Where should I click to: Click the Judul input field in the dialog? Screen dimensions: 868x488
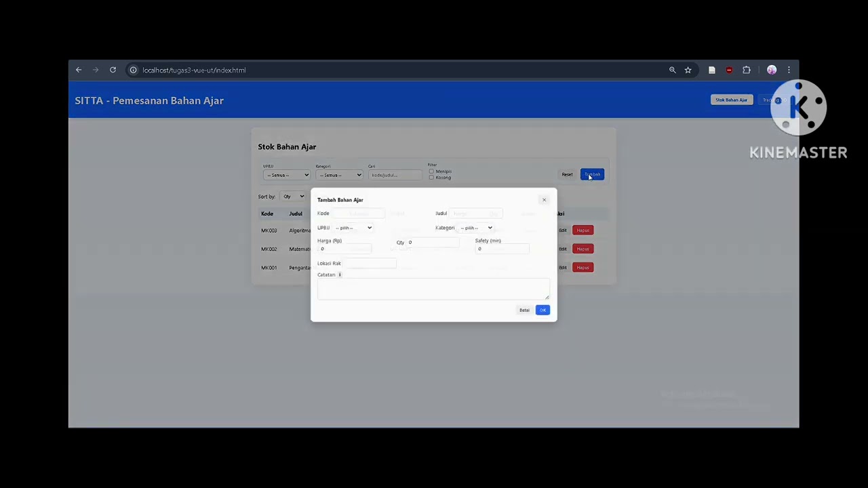[x=476, y=213]
